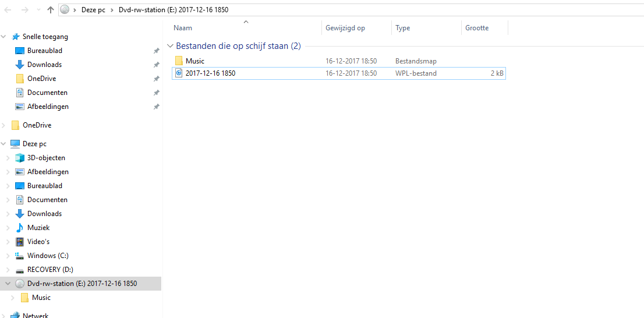Collapse the Snelle toegang tree node
Screen dimensions: 644x318
coord(3,37)
